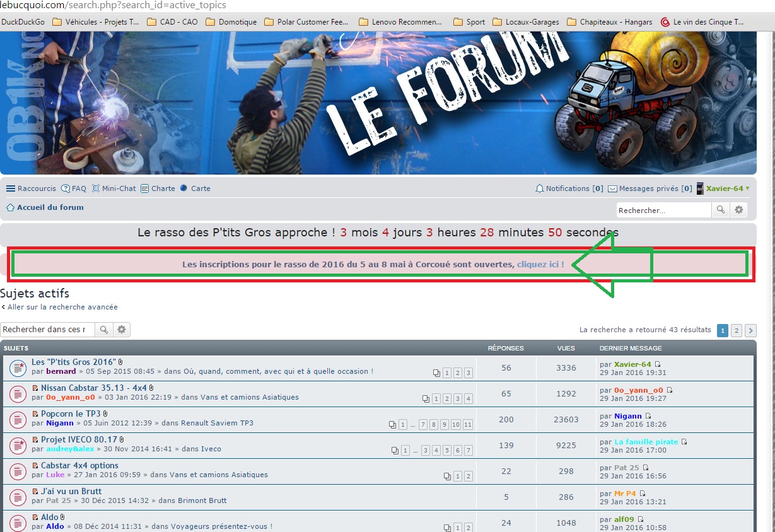Click magnifier icon next to Rechercher dans ces résultats
This screenshot has width=775, height=532.
[104, 329]
